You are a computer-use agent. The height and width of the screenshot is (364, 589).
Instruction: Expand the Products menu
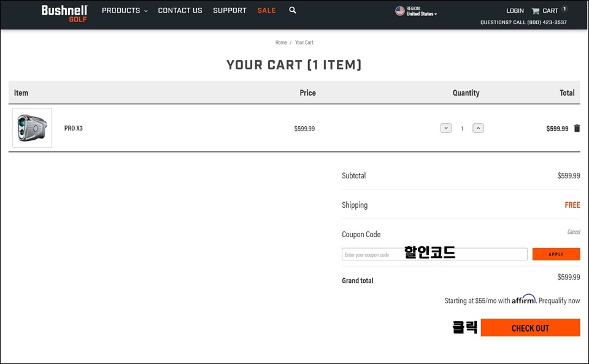pos(125,10)
